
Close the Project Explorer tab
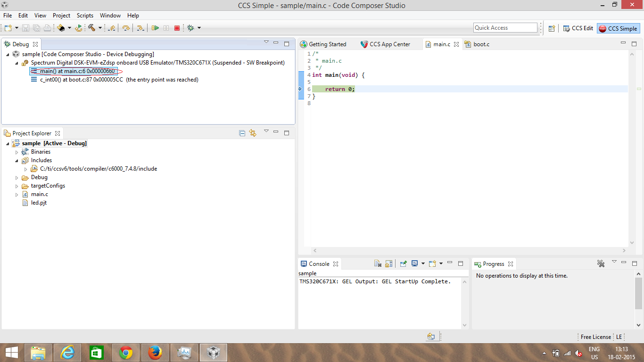pyautogui.click(x=58, y=133)
